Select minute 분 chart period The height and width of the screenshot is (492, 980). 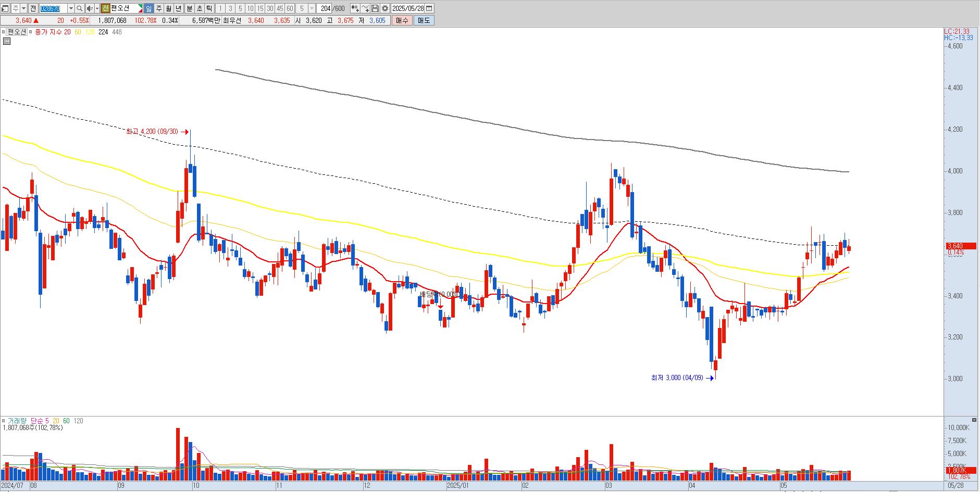coord(190,8)
